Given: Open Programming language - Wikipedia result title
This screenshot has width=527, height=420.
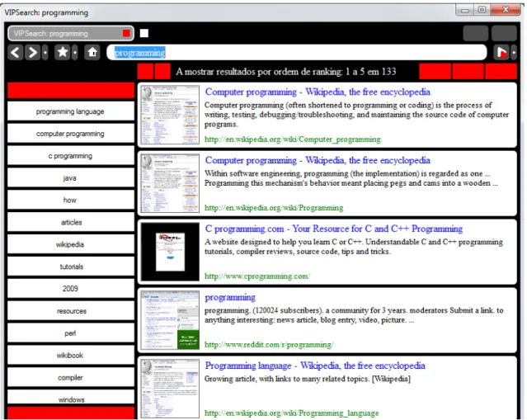Looking at the screenshot, I should coord(315,366).
